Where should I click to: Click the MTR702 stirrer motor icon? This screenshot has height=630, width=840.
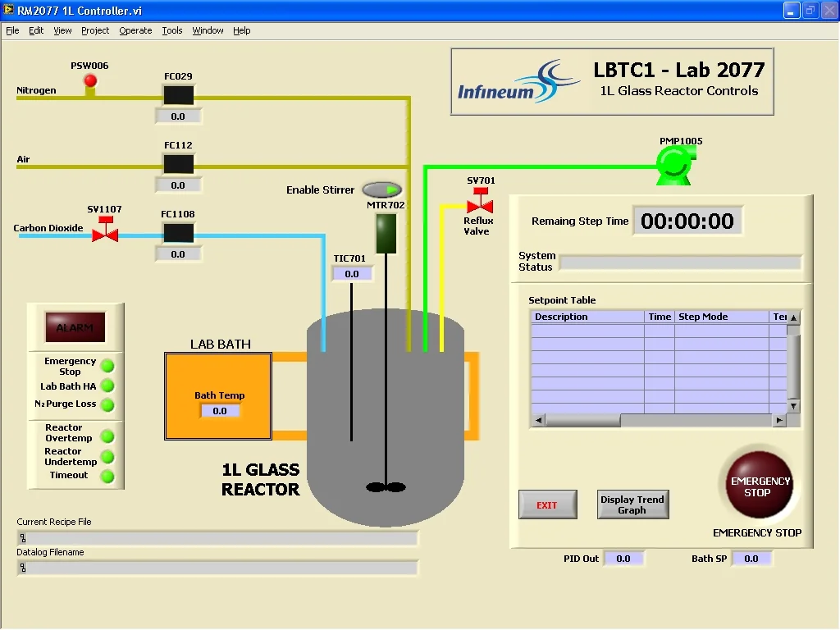coord(386,233)
